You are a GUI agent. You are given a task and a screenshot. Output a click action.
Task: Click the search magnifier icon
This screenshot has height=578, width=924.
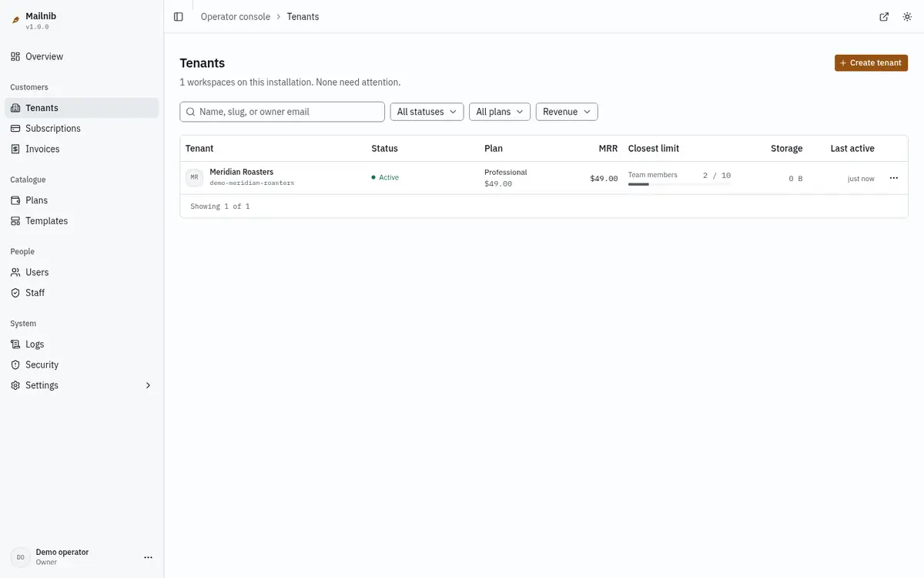190,112
